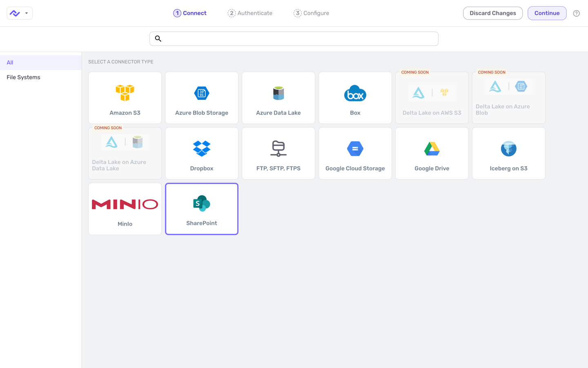Open the workspace logo dropdown
This screenshot has height=368, width=588.
click(x=20, y=13)
